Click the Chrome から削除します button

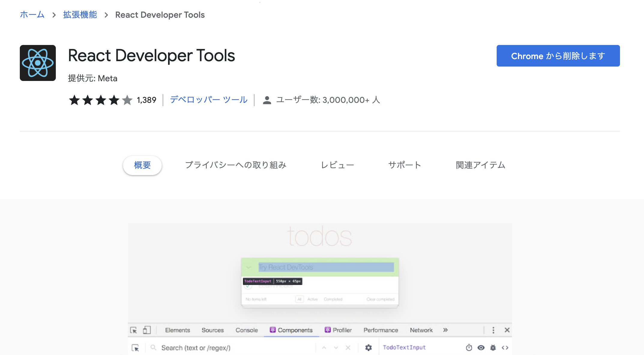[x=558, y=56]
